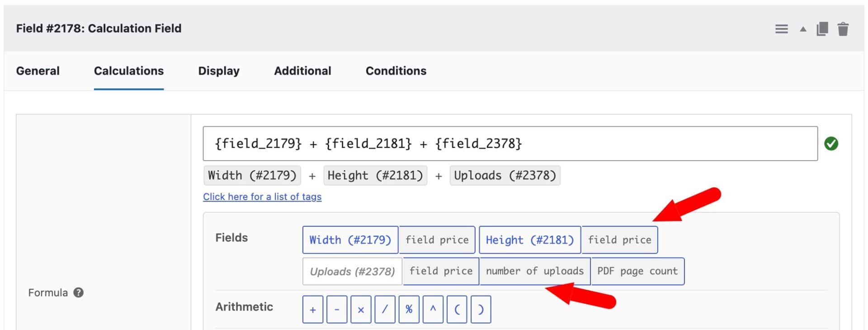This screenshot has height=330, width=868.
Task: Go to the Additional tab
Action: coord(302,71)
